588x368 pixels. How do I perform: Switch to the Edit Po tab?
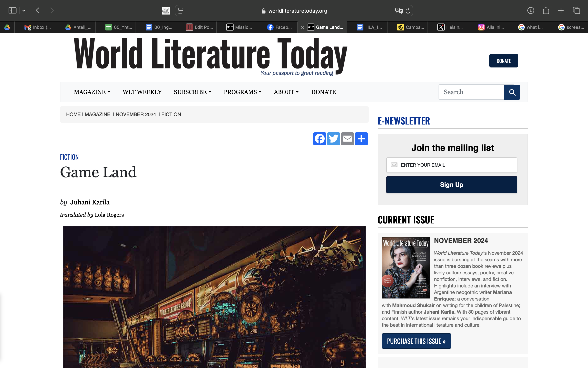[x=196, y=27]
